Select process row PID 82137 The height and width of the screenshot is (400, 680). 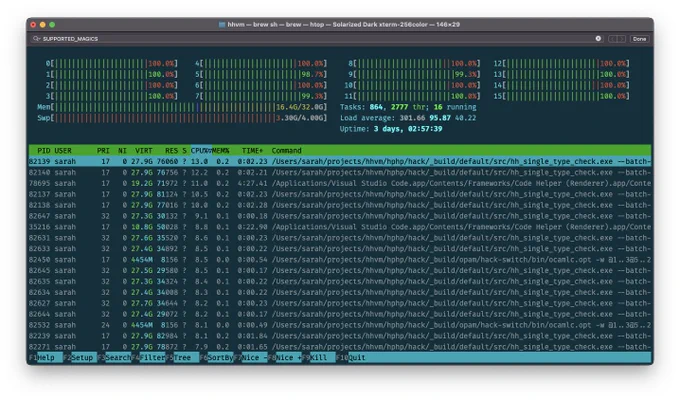click(x=340, y=194)
